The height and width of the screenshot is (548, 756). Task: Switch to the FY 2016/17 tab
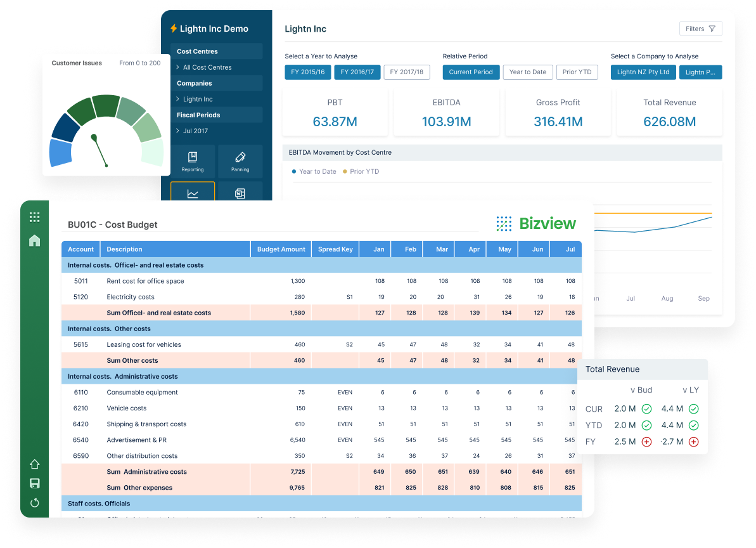[x=357, y=72]
